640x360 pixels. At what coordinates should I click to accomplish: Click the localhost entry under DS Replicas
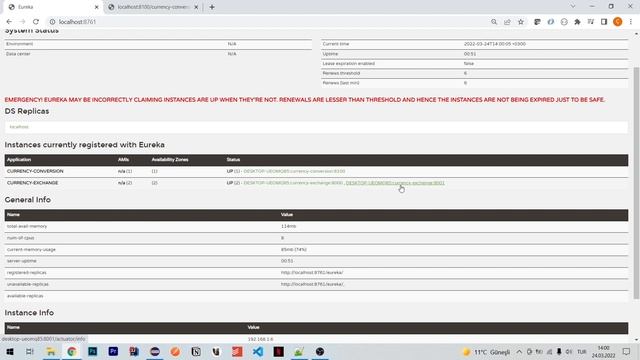[19, 127]
